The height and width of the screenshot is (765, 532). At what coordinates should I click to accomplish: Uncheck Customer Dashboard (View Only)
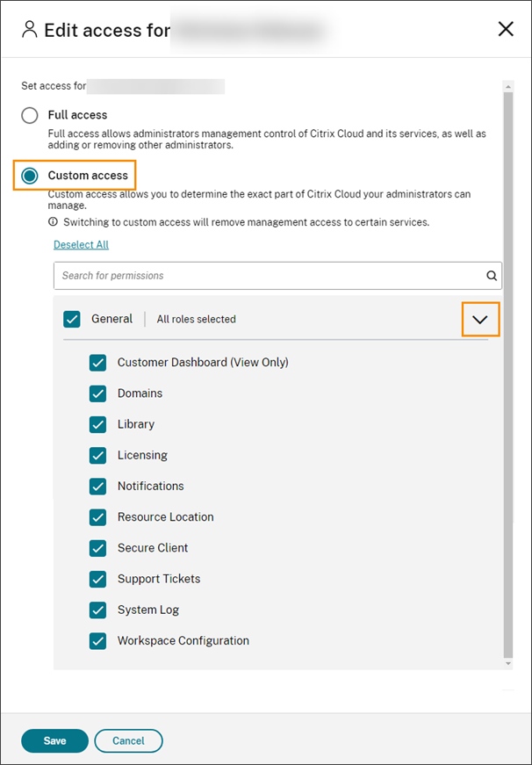point(98,363)
